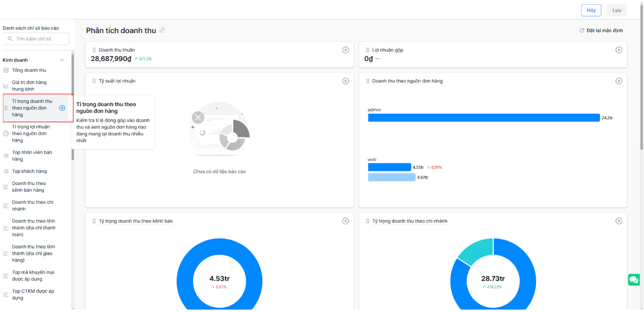The height and width of the screenshot is (312, 644).
Task: Focus the Tìm kiếm chỉ số search field
Action: coord(36,39)
